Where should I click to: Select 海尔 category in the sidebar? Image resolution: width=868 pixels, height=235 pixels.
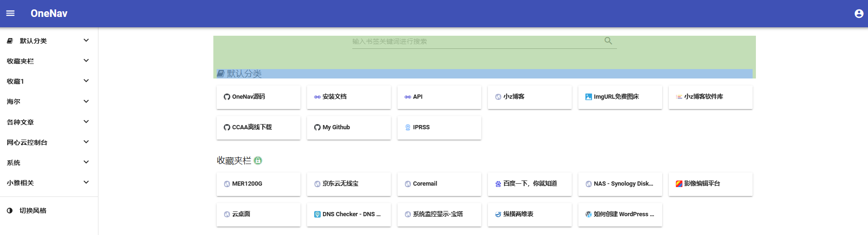(14, 102)
